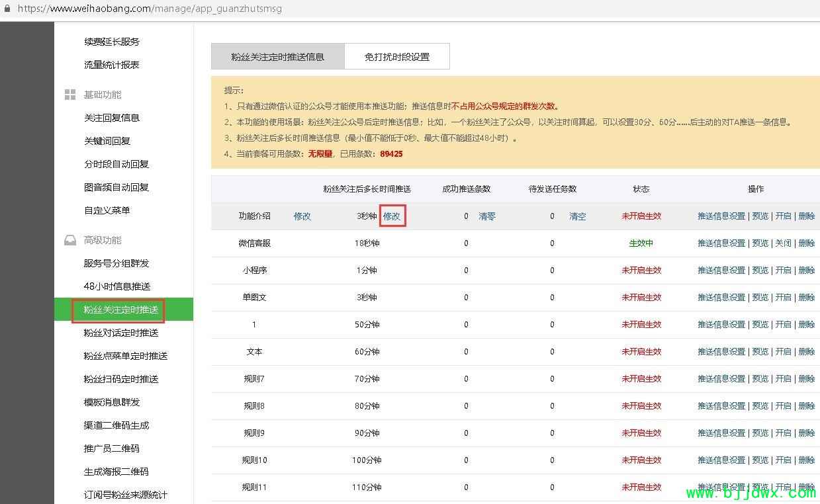Screen dimensions: 820x504
Task: Select 粉丝关注定时推送信息 tab
Action: pyautogui.click(x=278, y=57)
